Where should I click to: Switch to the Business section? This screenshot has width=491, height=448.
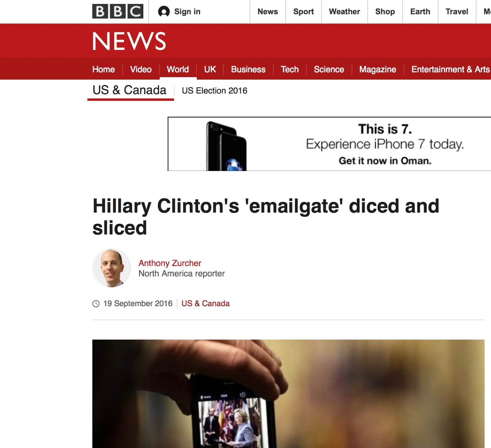pos(248,69)
